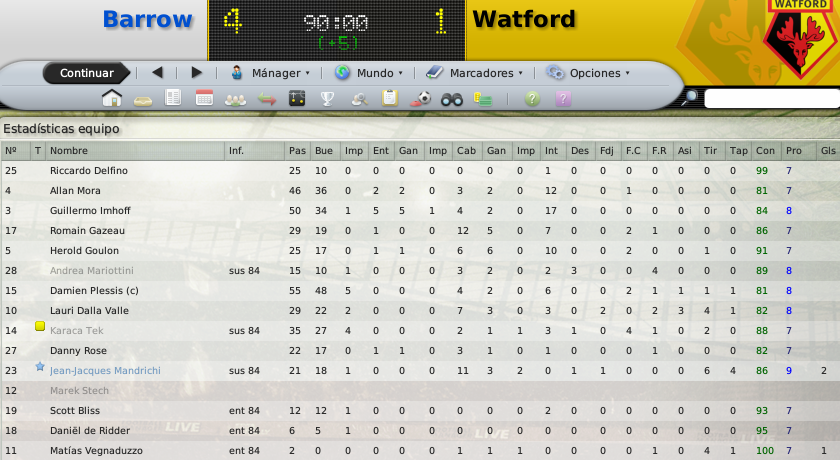Go back with the left arrow
Image resolution: width=840 pixels, height=460 pixels.
157,72
